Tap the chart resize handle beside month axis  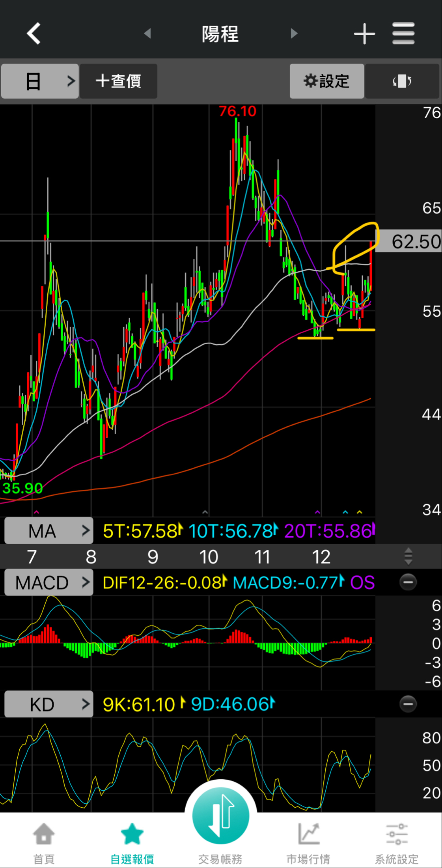[x=408, y=556]
